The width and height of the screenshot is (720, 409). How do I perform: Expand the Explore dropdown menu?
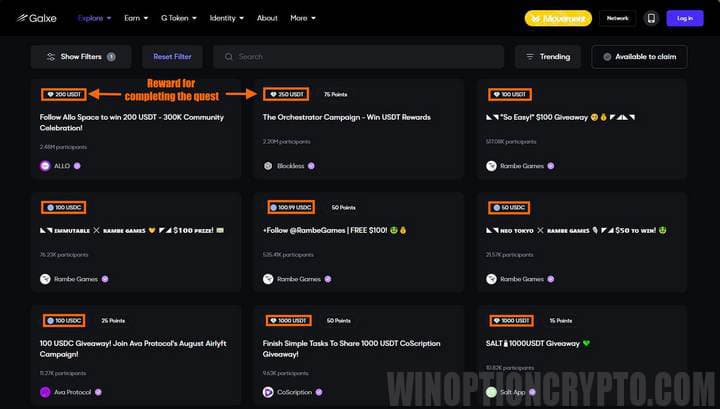coord(93,18)
